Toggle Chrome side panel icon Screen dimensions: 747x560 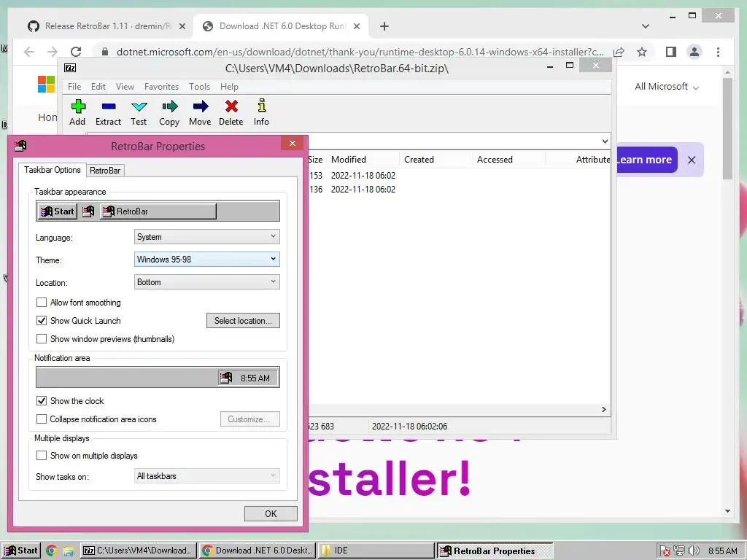(671, 52)
